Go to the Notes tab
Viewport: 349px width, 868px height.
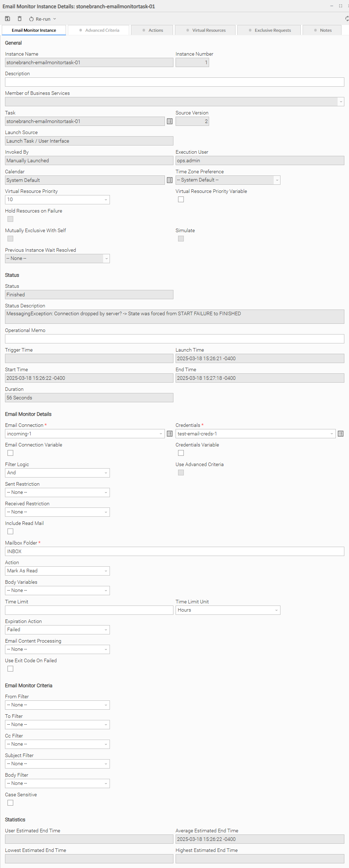tap(323, 30)
